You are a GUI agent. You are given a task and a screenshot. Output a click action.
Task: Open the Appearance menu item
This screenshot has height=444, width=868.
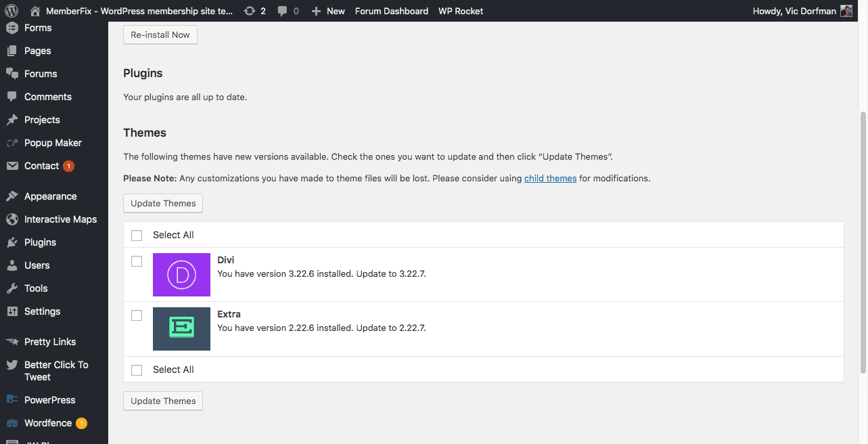(50, 196)
